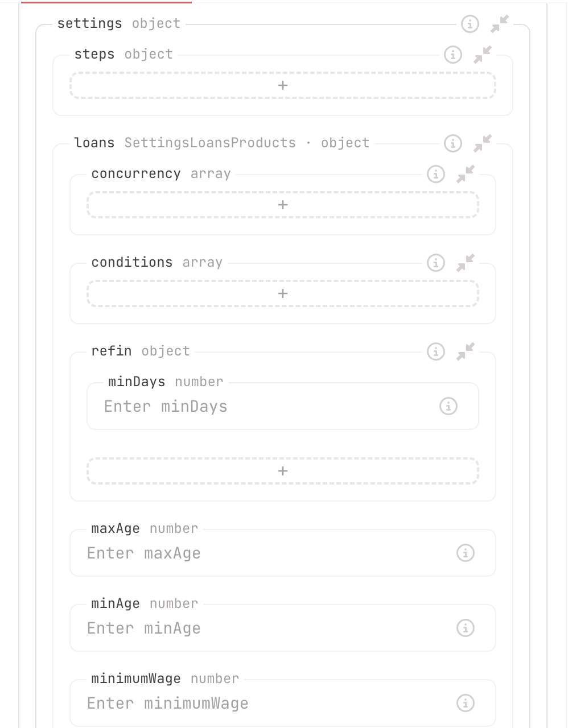The image size is (568, 728).
Task: Add an item to concurrency array
Action: click(x=283, y=205)
